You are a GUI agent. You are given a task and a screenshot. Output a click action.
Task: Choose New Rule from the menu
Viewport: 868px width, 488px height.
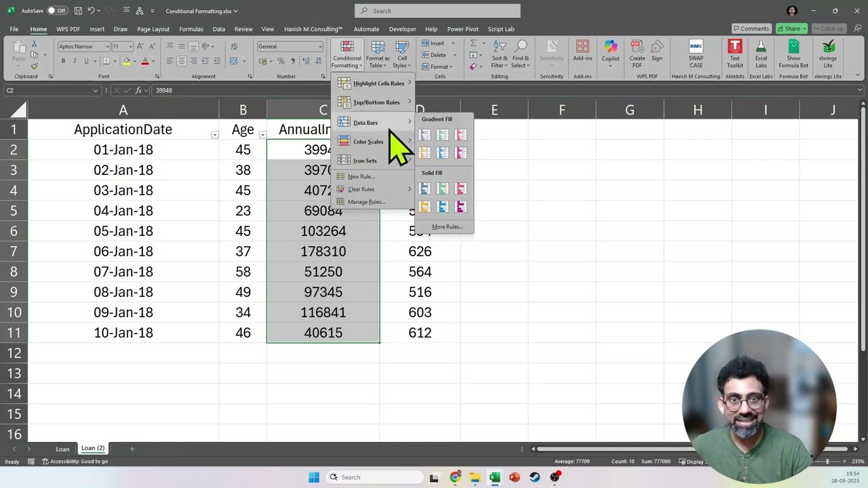click(374, 176)
